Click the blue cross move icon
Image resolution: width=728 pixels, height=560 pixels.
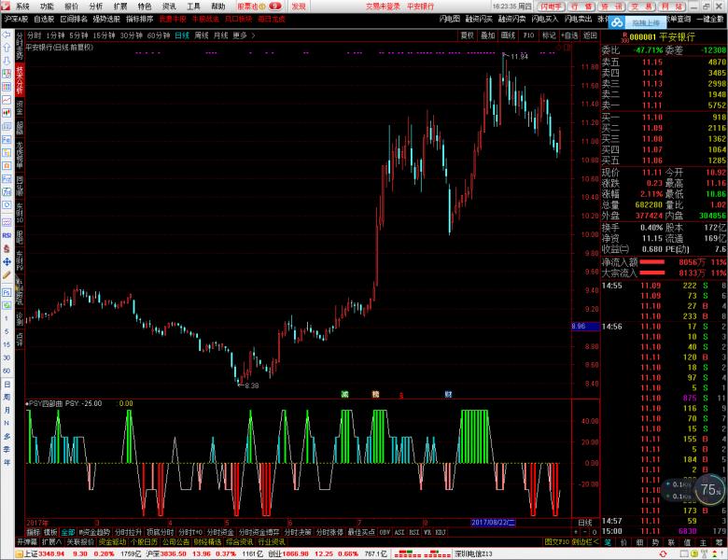7,262
